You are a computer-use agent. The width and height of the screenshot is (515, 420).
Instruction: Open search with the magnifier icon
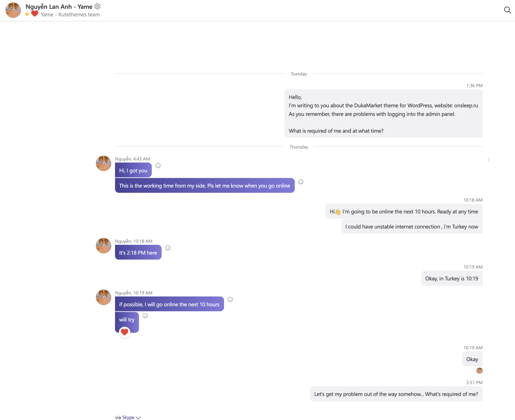(x=507, y=10)
